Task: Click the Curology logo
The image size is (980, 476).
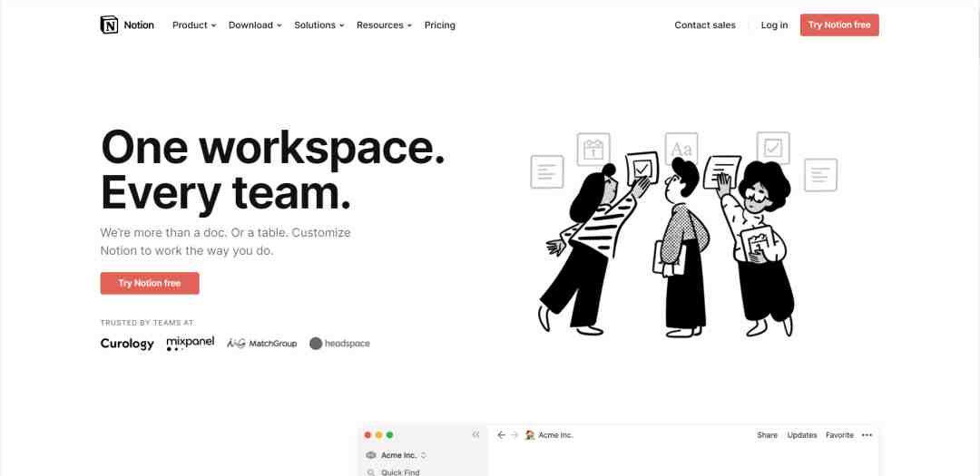Action: pyautogui.click(x=127, y=344)
